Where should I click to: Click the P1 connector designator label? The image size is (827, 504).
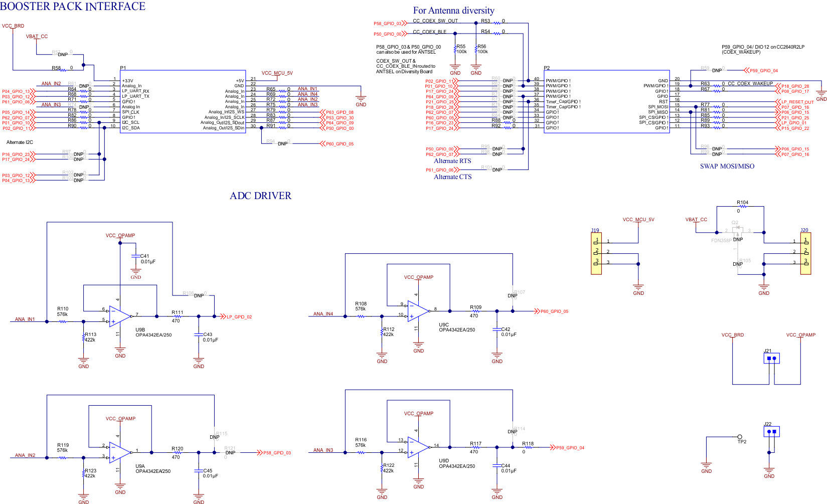click(x=123, y=68)
